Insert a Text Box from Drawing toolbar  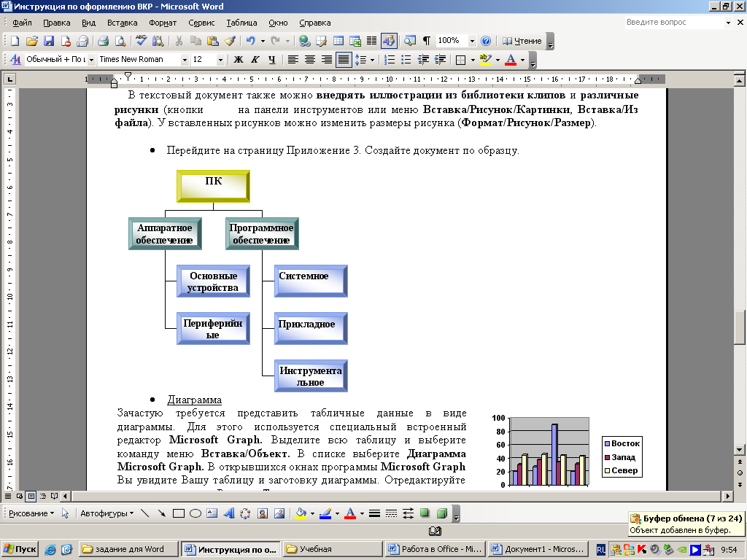pos(212,513)
